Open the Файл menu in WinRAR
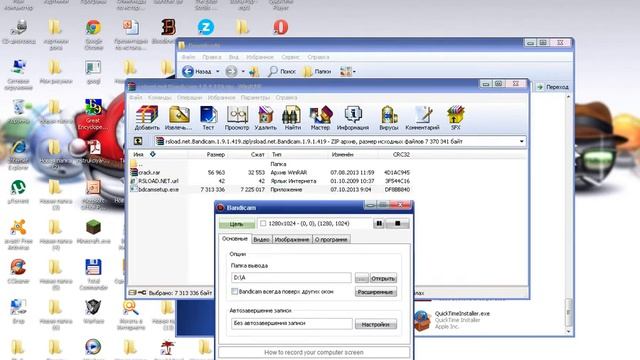Viewport: 640px width, 360px height. [x=136, y=98]
